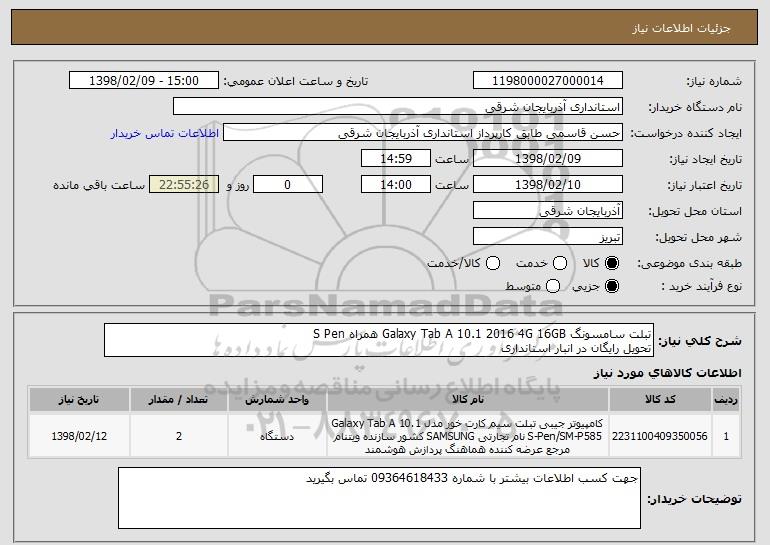Viewport: 770px width, 545px height.
Task: Click the remaining days field showing 0
Action: [288, 185]
